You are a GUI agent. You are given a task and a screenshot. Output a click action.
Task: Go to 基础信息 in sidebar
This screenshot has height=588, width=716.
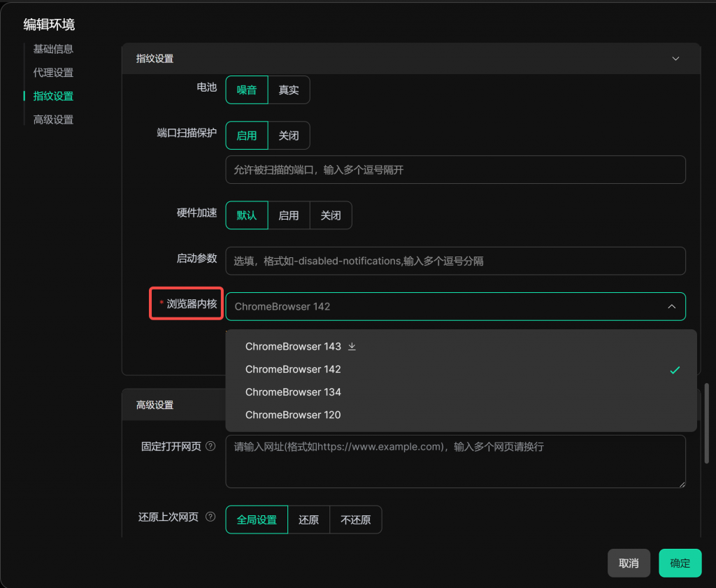point(53,49)
